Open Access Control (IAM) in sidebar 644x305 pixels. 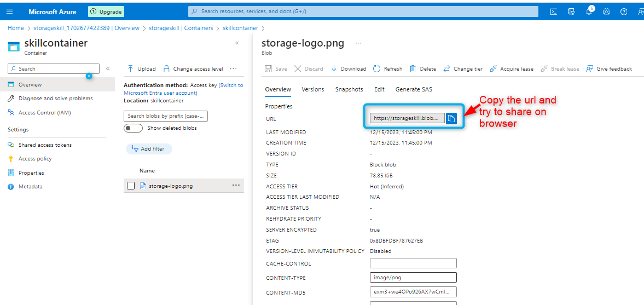coord(44,113)
